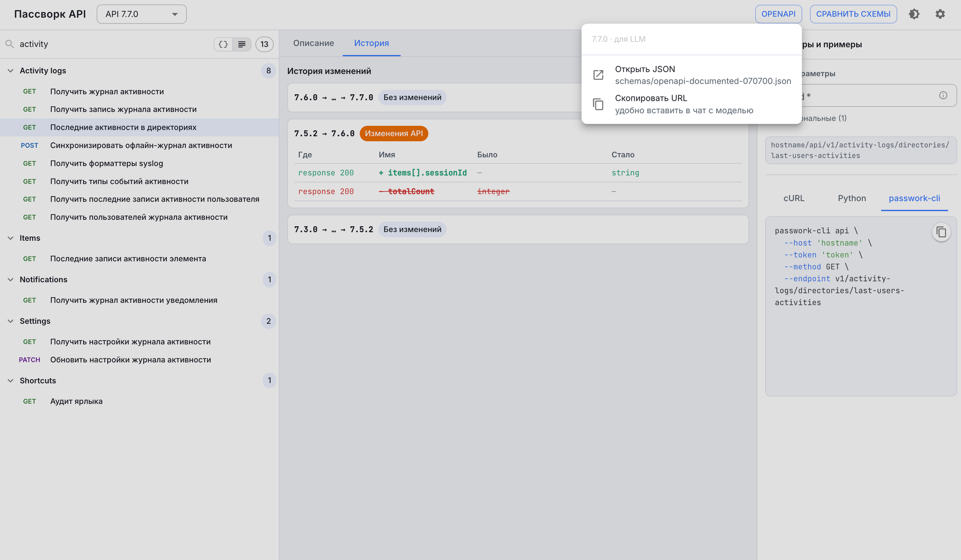Open Получить настройки журнала активности endpoint

pyautogui.click(x=139, y=342)
